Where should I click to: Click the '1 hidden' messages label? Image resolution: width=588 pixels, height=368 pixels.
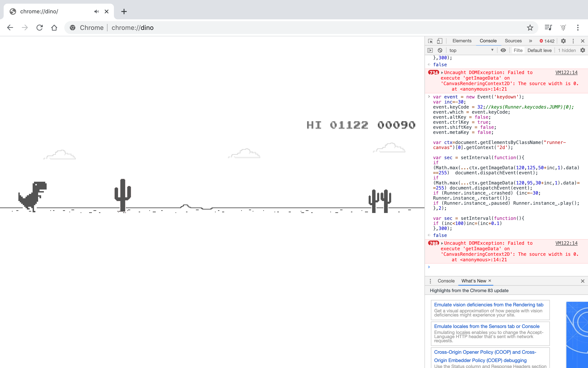567,50
